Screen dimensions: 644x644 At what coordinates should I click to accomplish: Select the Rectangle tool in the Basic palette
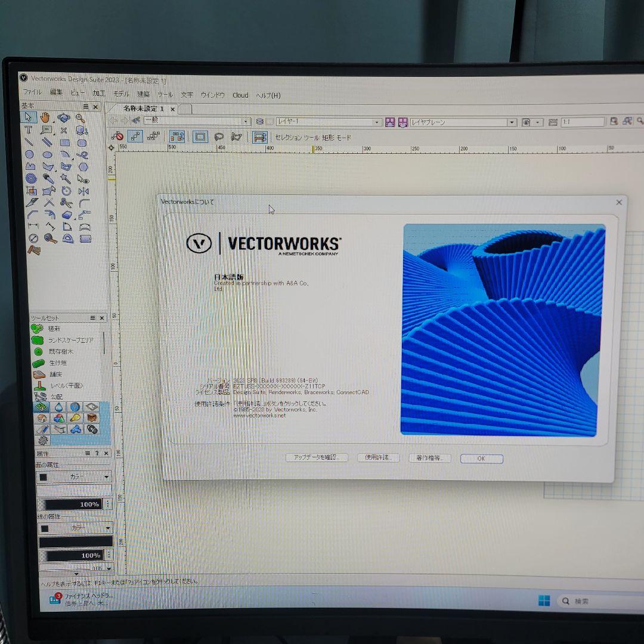click(x=65, y=142)
